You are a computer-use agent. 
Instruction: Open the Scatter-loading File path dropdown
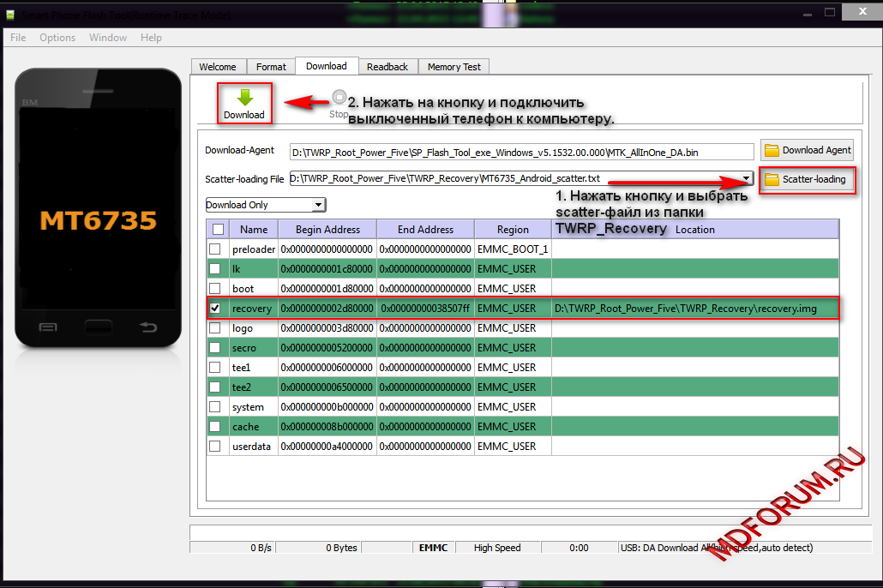747,179
